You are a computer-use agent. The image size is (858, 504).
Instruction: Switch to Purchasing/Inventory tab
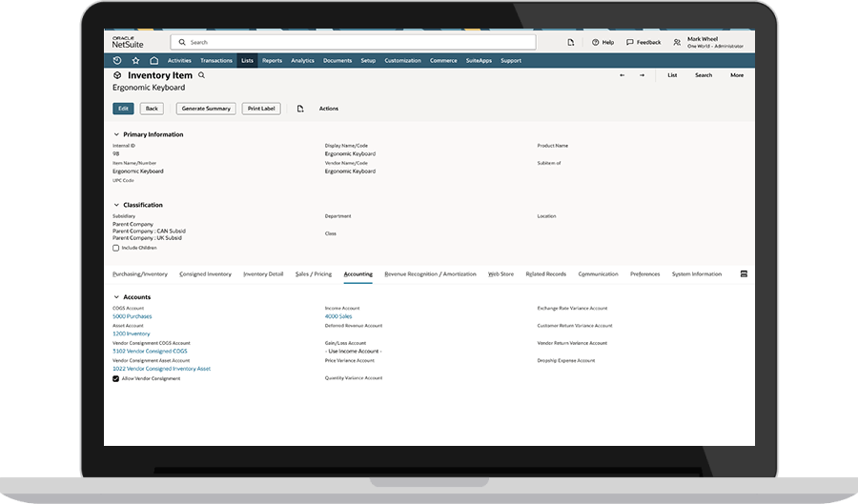(140, 274)
